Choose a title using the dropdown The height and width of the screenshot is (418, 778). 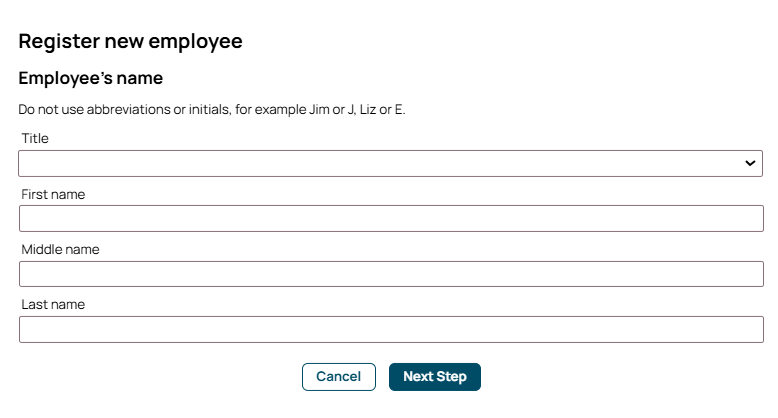(x=390, y=163)
